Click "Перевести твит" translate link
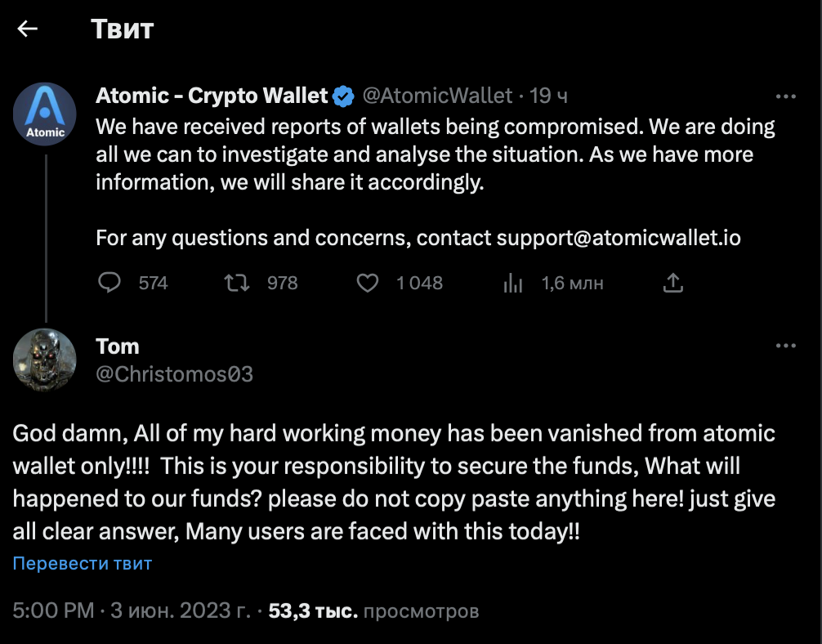The width and height of the screenshot is (822, 644). 83,563
